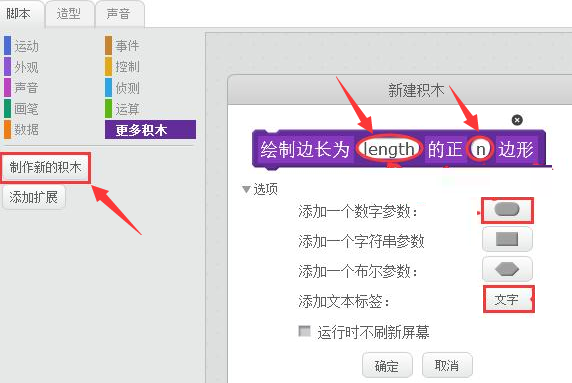Toggle 运行时不刷新屏幕 checkbox
This screenshot has height=383, width=572.
pyautogui.click(x=304, y=331)
